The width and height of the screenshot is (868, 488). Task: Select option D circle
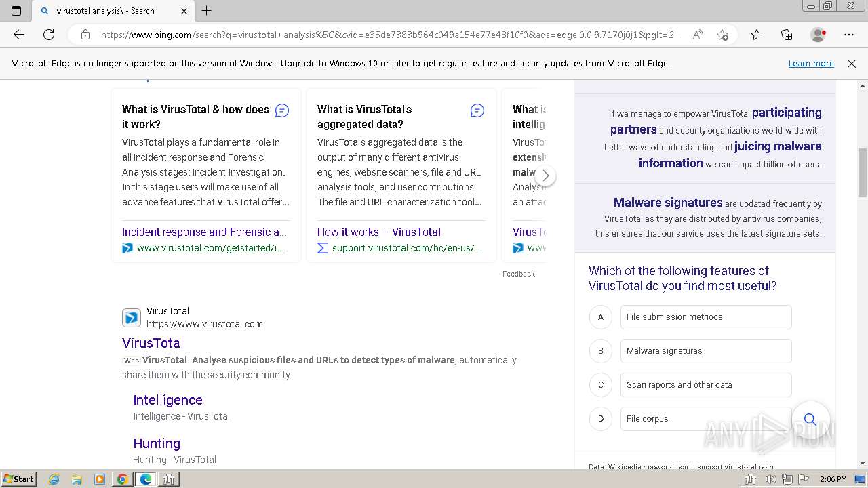coord(601,419)
